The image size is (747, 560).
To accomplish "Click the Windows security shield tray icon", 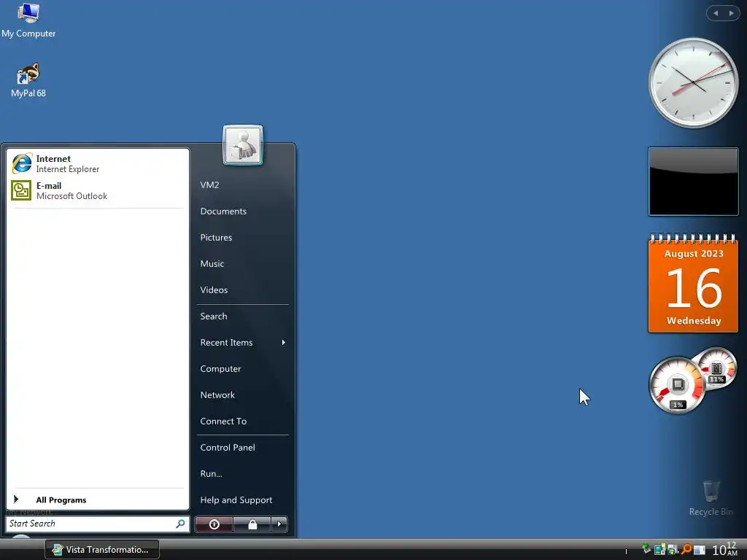I will tap(673, 550).
